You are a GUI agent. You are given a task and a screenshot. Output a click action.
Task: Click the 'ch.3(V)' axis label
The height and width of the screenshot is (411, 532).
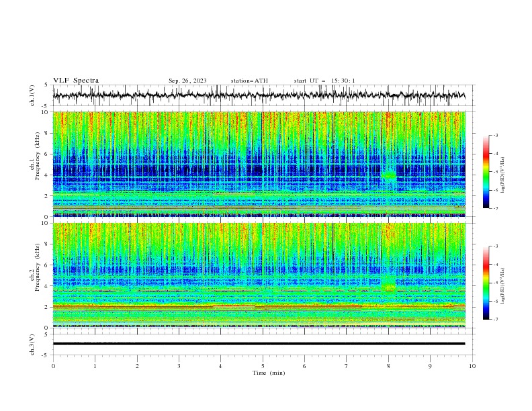coord(32,345)
